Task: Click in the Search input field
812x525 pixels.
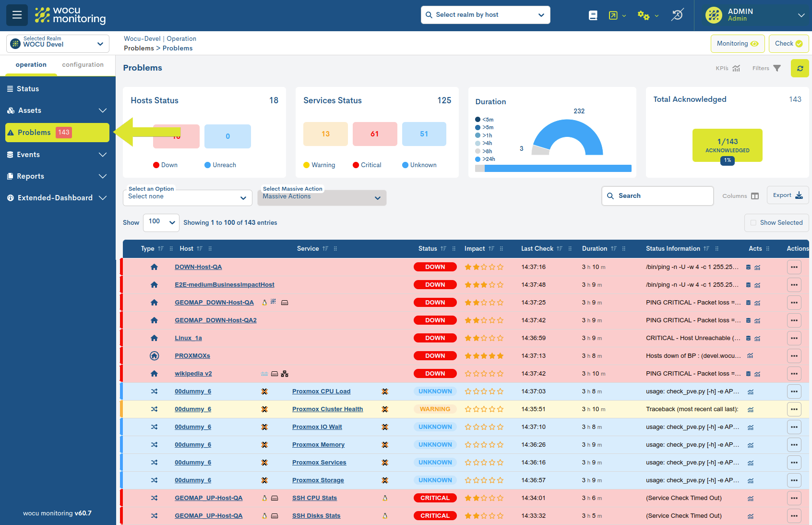Action: (x=657, y=196)
